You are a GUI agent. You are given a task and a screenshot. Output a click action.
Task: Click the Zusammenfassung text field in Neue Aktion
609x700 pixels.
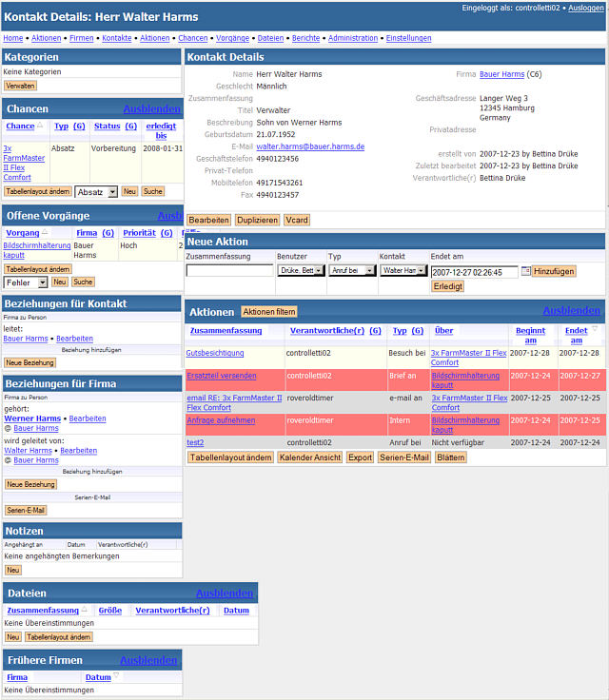coord(229,271)
